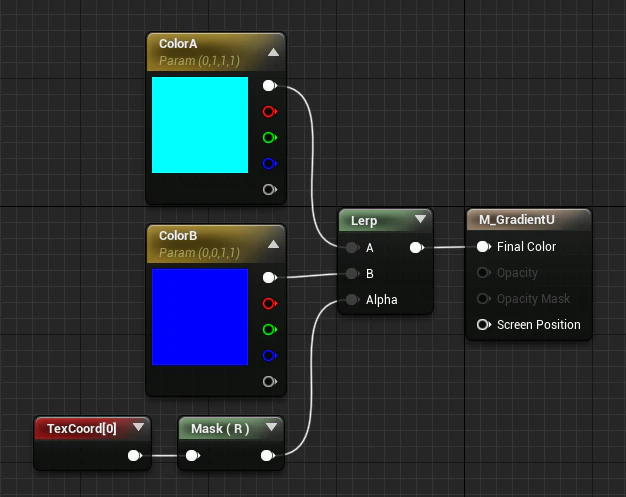Screen dimensions: 626x497
Task: Select the M_GradientU material node header
Action: pyautogui.click(x=529, y=220)
